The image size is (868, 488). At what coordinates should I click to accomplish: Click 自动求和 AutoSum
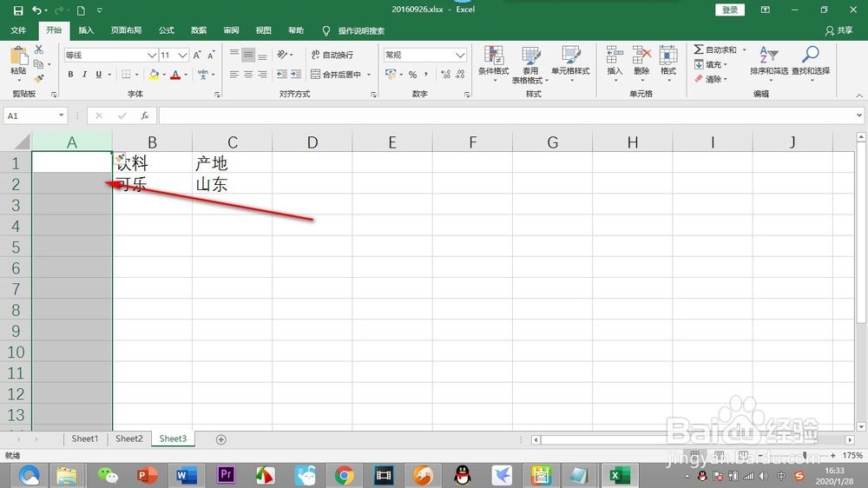[716, 49]
